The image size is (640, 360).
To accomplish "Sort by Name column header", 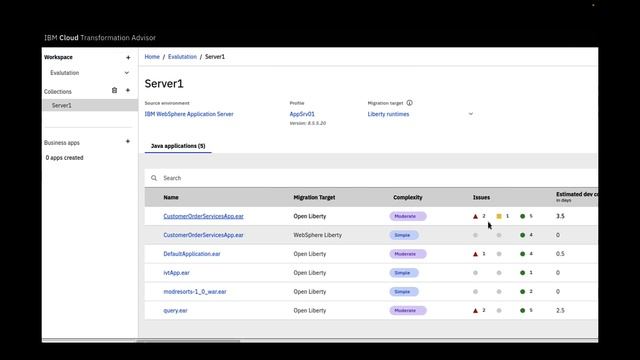I will click(171, 197).
